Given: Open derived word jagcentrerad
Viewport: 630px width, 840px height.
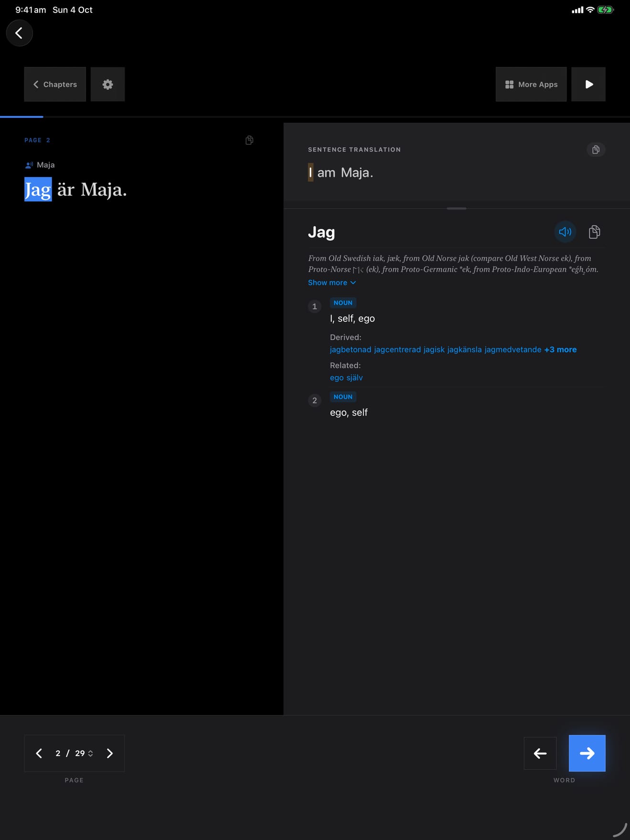Looking at the screenshot, I should coord(397,349).
